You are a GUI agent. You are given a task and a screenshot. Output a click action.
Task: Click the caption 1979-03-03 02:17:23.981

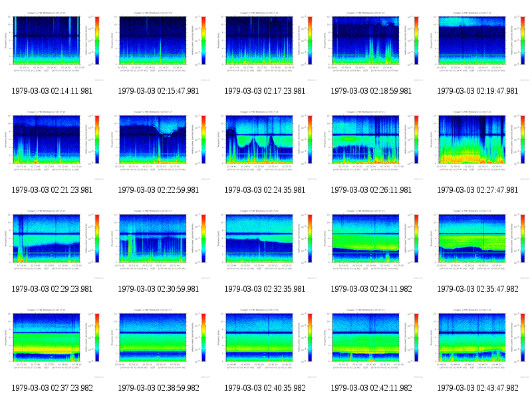tap(265, 91)
